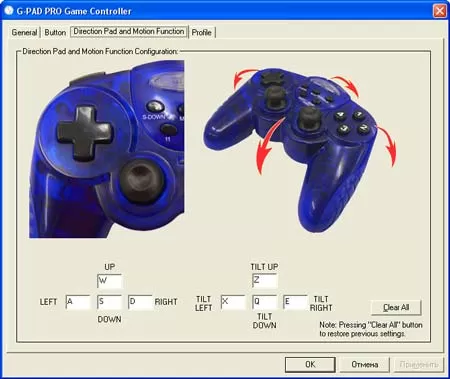The image size is (450, 379).
Task: Click the LEFT key field containing A
Action: (x=78, y=302)
